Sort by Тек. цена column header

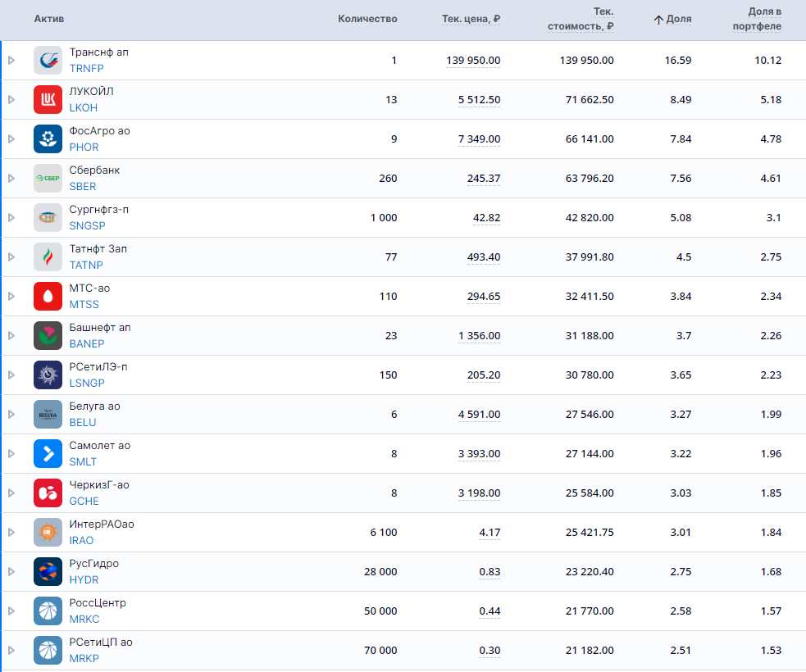(471, 19)
